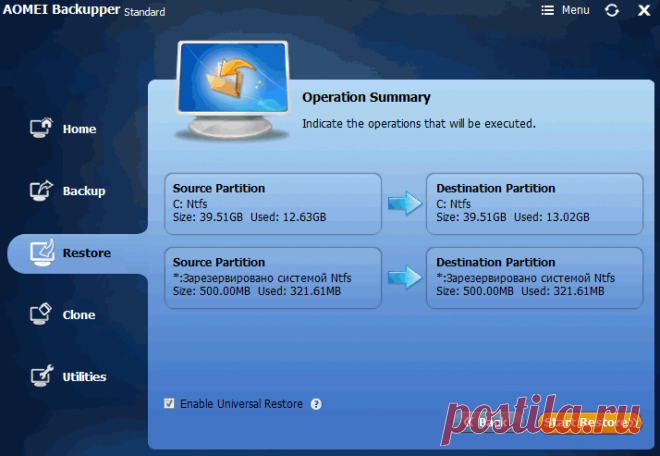This screenshot has width=660, height=456.
Task: Select the 500.00MB system reserved Source Partition
Action: pos(273,277)
